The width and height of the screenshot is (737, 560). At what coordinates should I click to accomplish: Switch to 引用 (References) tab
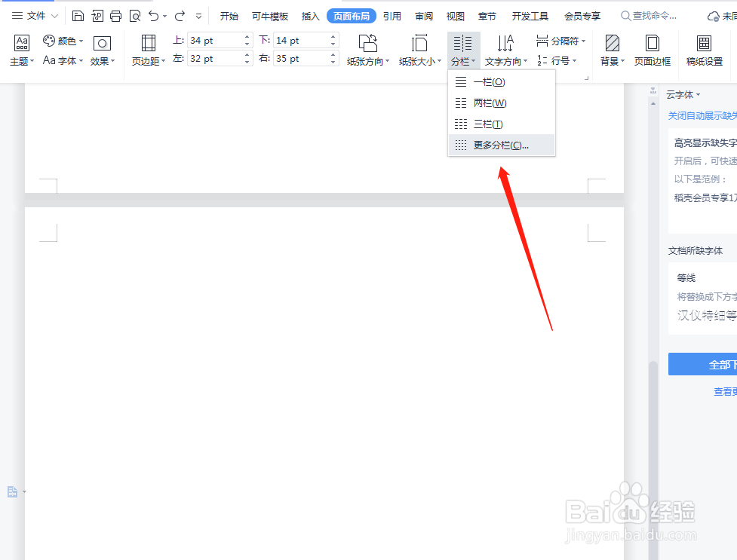(392, 17)
